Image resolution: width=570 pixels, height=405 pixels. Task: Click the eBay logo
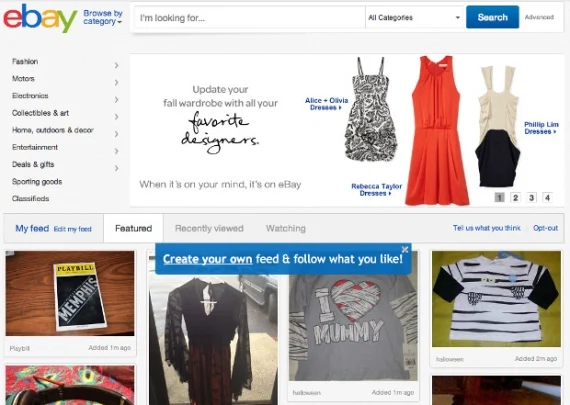pos(40,17)
